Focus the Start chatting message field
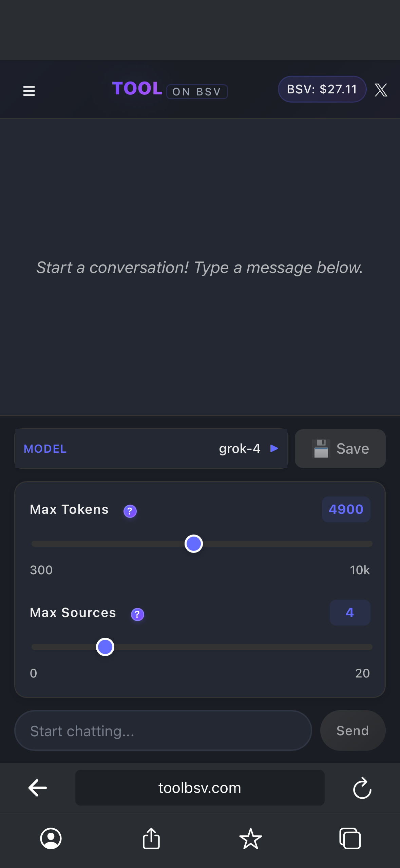400x868 pixels. point(163,730)
